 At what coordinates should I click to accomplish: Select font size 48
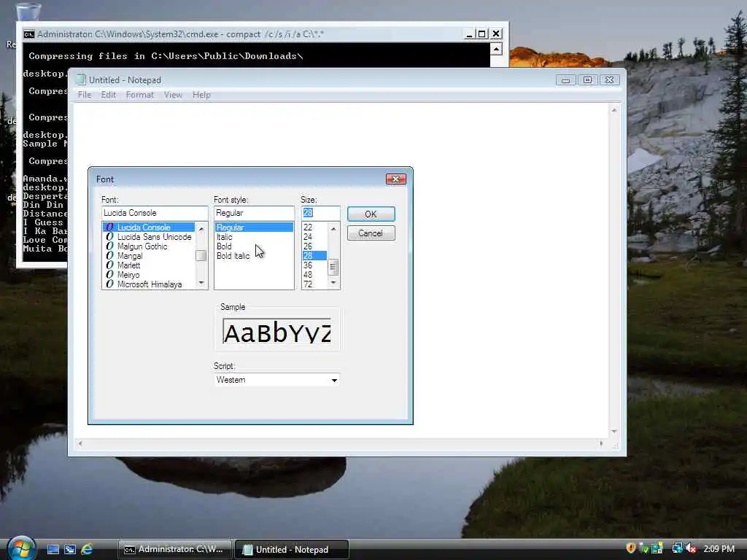point(314,275)
